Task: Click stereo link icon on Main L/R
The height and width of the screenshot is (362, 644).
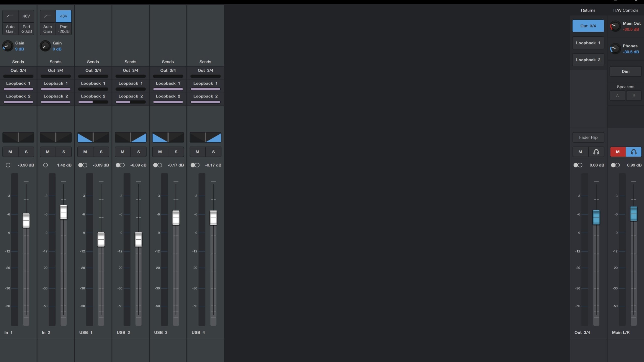Action: (615, 165)
